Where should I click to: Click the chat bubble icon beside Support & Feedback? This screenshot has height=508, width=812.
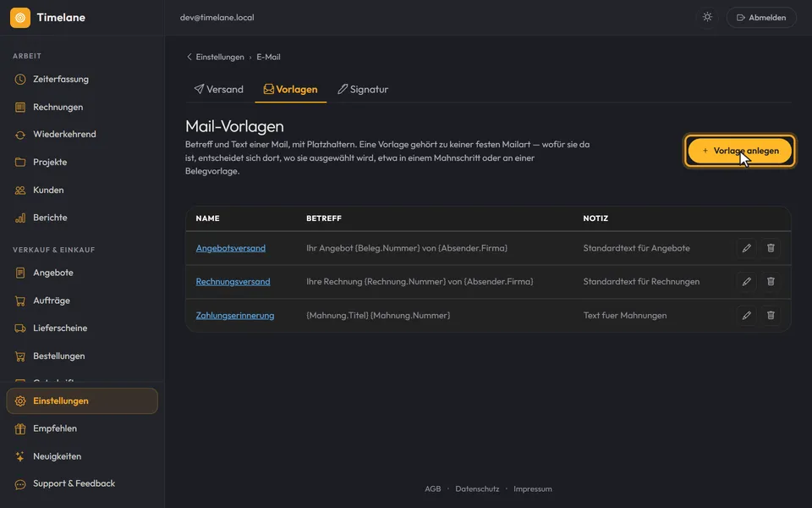coord(20,484)
